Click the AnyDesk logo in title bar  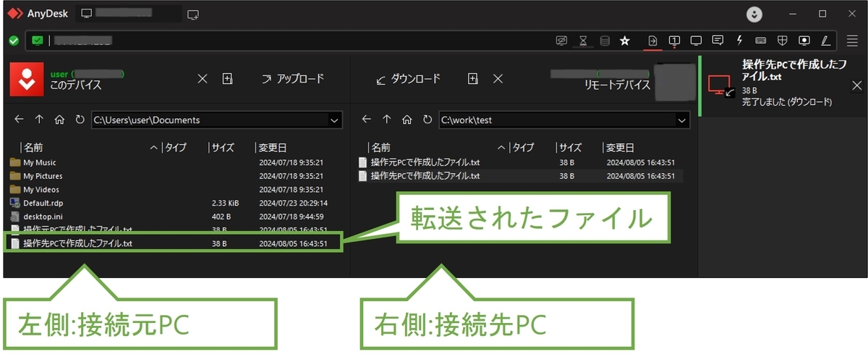pyautogui.click(x=15, y=14)
